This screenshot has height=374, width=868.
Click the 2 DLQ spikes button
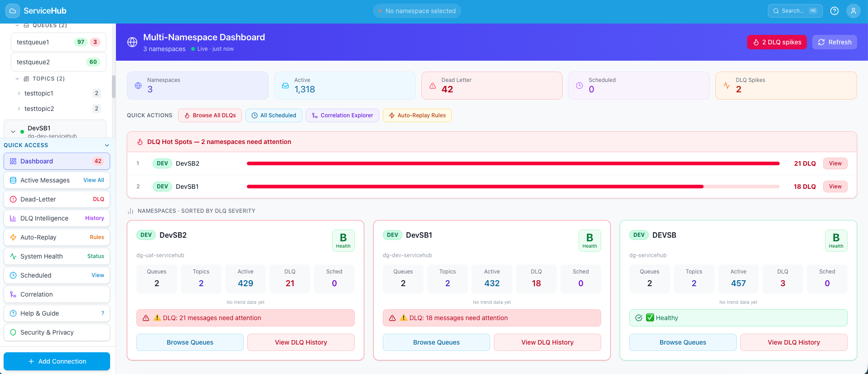[x=777, y=42]
